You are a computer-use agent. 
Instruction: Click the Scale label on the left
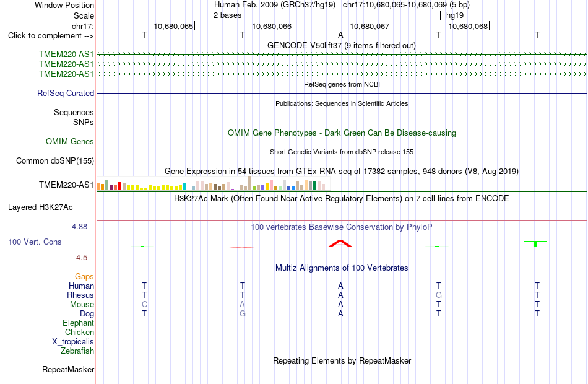pos(84,15)
